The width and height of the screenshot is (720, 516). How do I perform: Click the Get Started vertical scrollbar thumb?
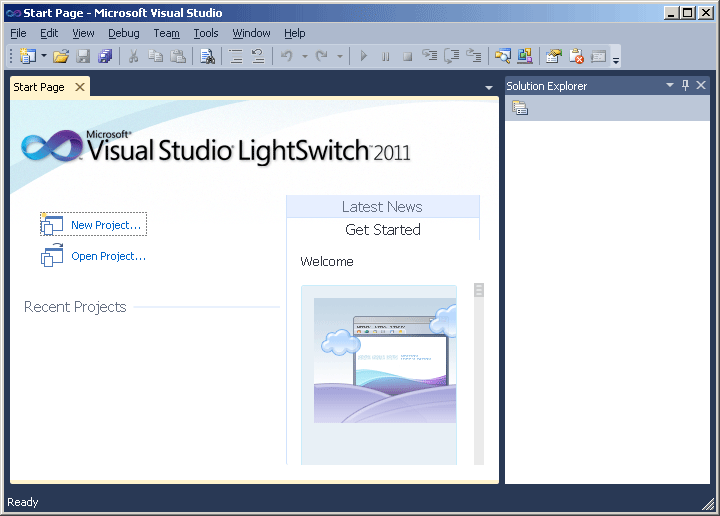click(479, 290)
